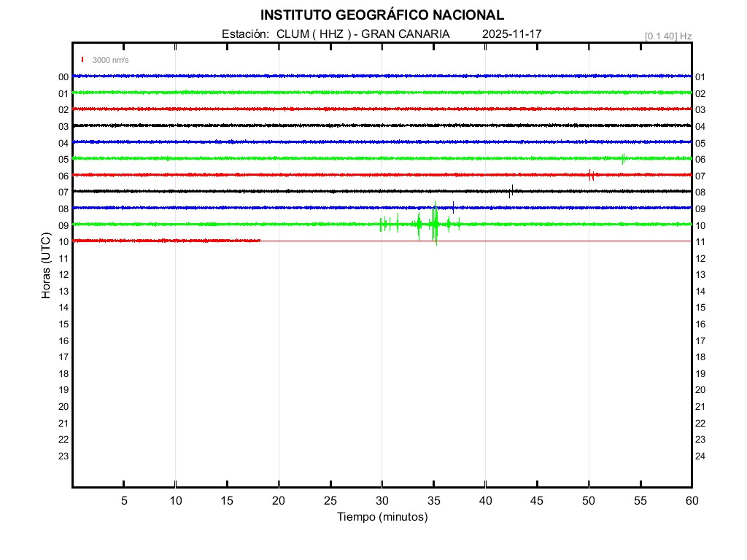Viewport: 747px width, 560px height.
Task: Click the "INSTITUTO GEOGRÁFICO NACIONAL" title
Action: (382, 15)
